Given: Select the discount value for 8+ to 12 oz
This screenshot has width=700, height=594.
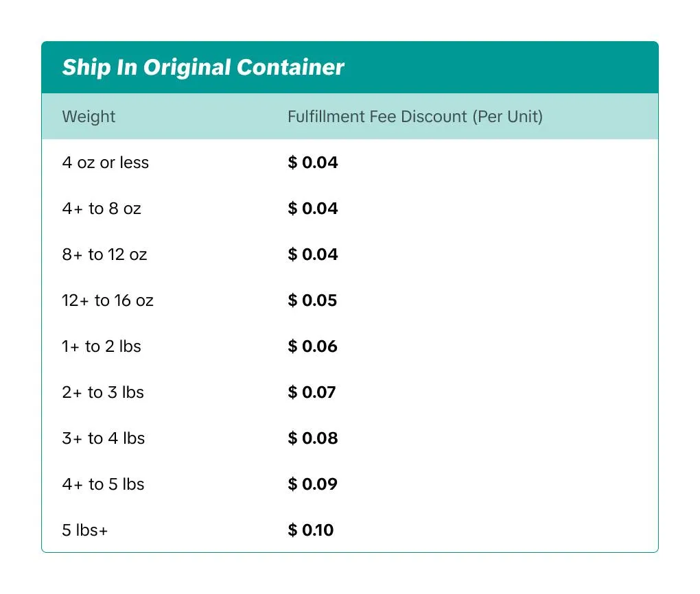Looking at the screenshot, I should pyautogui.click(x=313, y=254).
